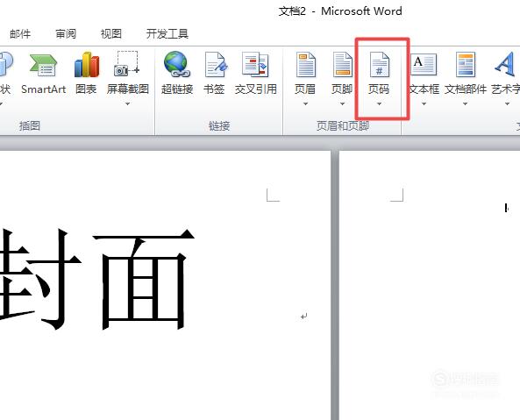Screen dimensions: 520x420
Task: Click the 页眉和页脚 group label
Action: pos(343,126)
